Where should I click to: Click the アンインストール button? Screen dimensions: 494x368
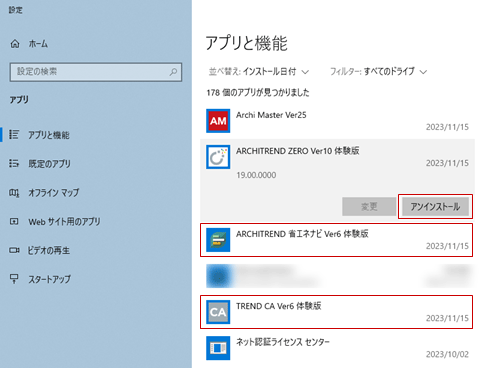[435, 207]
